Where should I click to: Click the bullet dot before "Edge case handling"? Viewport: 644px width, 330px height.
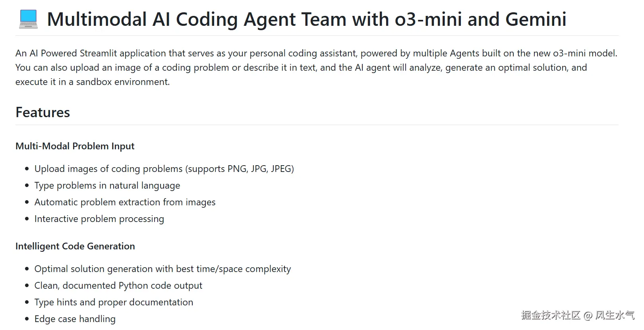pos(27,319)
